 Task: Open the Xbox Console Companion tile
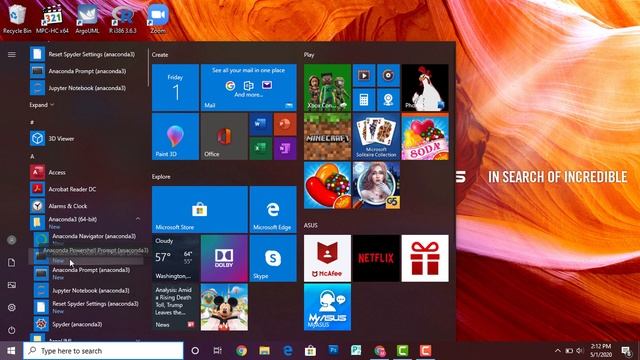(327, 87)
